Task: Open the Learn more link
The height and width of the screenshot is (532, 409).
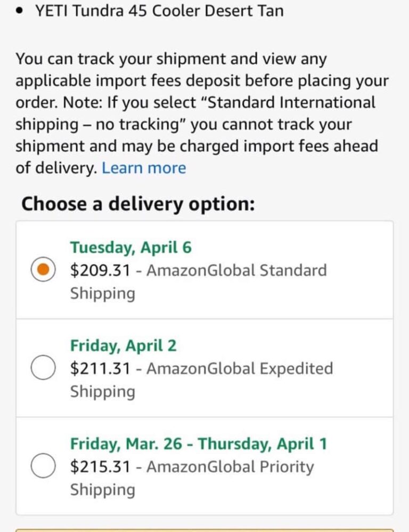Action: (144, 168)
